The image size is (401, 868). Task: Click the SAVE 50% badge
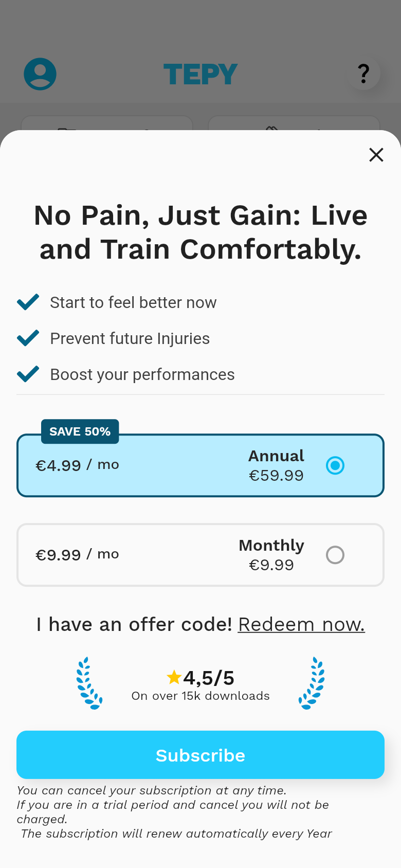click(x=80, y=431)
